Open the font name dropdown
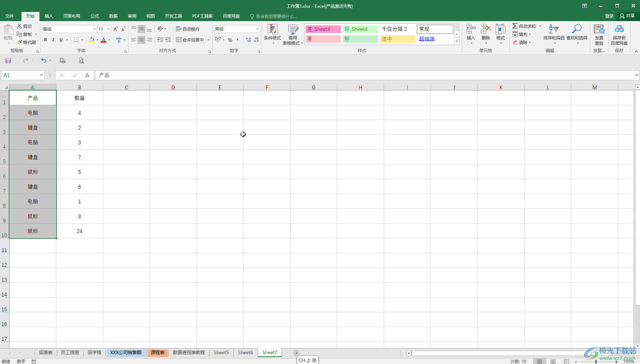Viewport: 640px width, 364px height. [94, 29]
